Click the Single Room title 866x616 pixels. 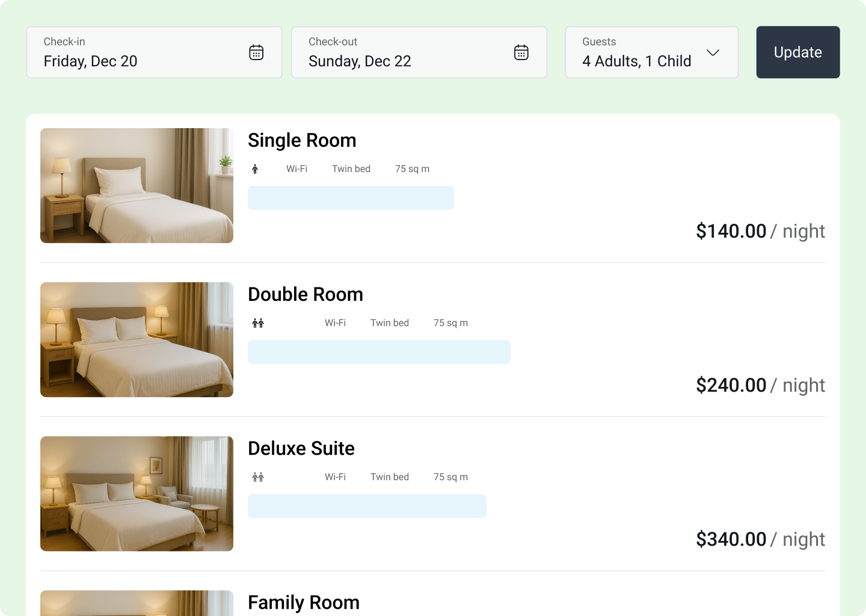(302, 140)
